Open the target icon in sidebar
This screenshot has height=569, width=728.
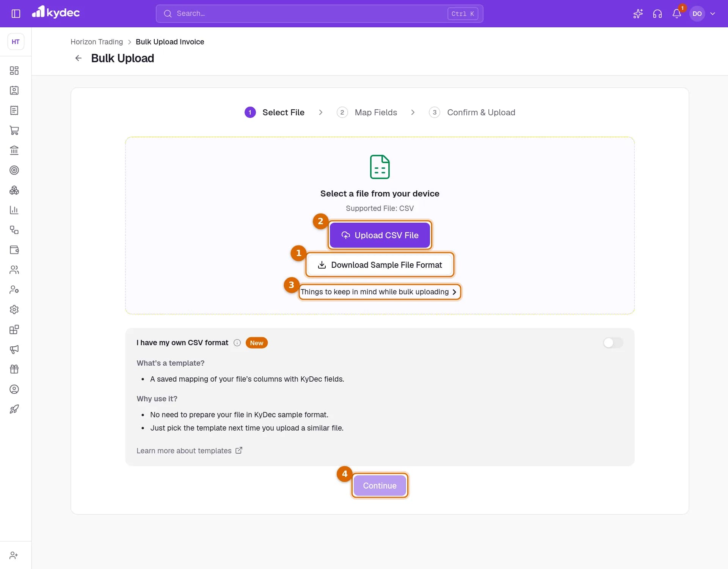tap(14, 170)
